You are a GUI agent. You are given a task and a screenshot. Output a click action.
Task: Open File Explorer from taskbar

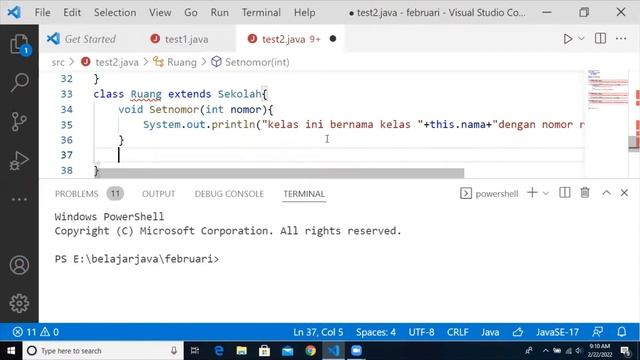click(x=241, y=351)
